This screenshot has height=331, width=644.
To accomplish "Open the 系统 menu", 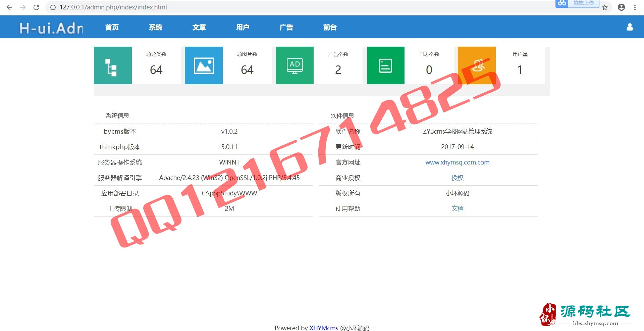I will pyautogui.click(x=156, y=27).
